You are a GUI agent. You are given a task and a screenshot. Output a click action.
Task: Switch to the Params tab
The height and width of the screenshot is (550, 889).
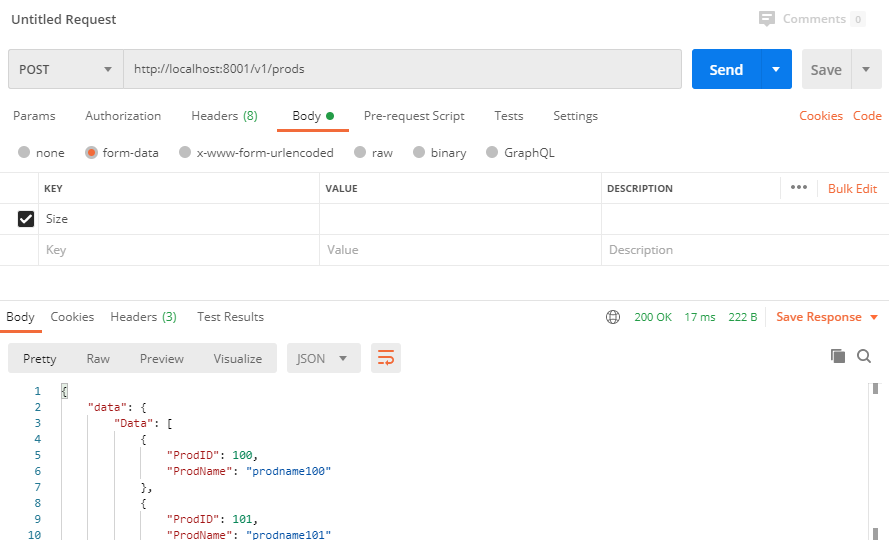coord(34,116)
